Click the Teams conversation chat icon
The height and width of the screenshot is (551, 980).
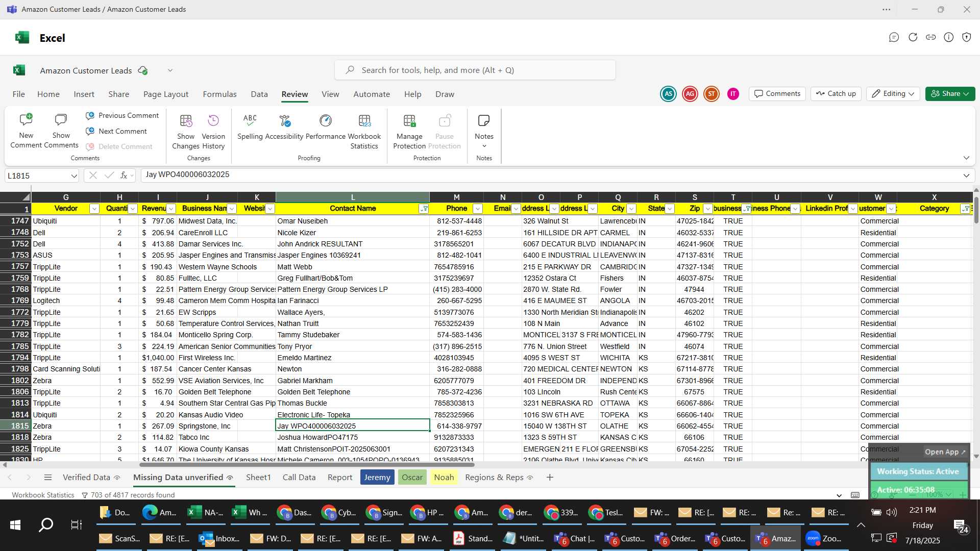click(x=894, y=37)
